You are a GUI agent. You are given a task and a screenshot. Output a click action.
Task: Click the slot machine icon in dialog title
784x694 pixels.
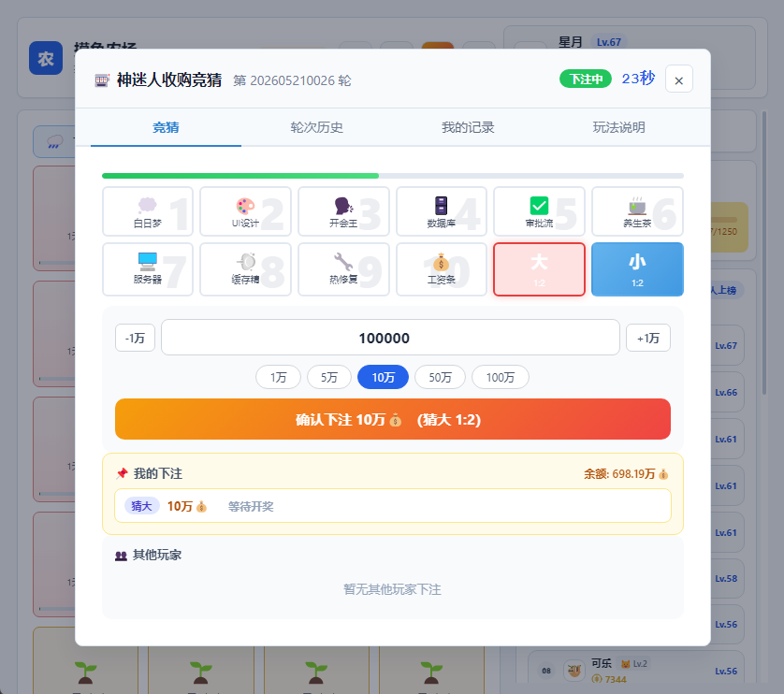coord(101,80)
